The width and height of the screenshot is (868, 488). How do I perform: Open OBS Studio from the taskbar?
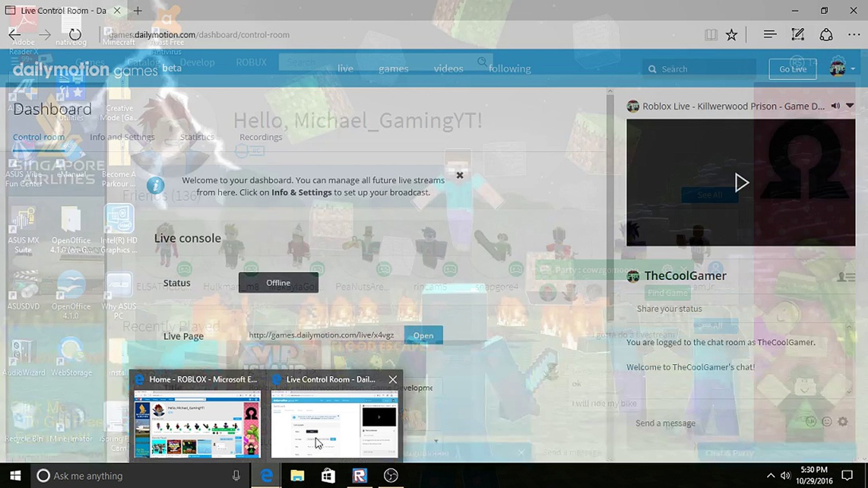(391, 475)
